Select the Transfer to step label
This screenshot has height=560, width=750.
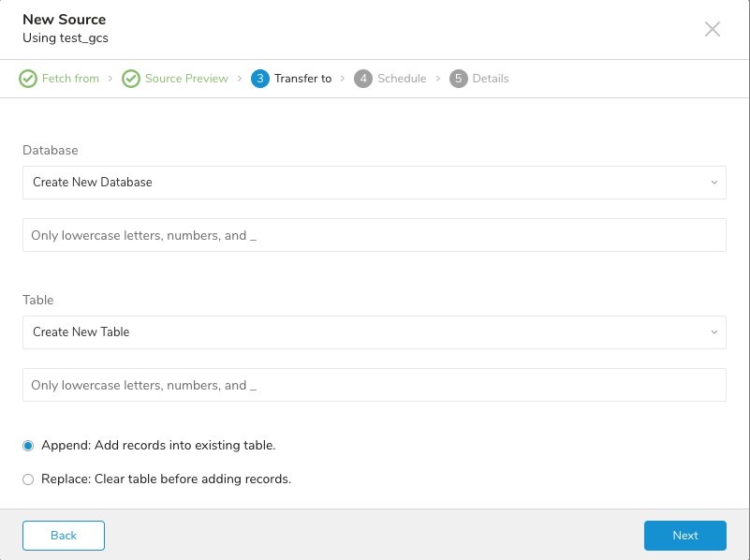(x=302, y=79)
